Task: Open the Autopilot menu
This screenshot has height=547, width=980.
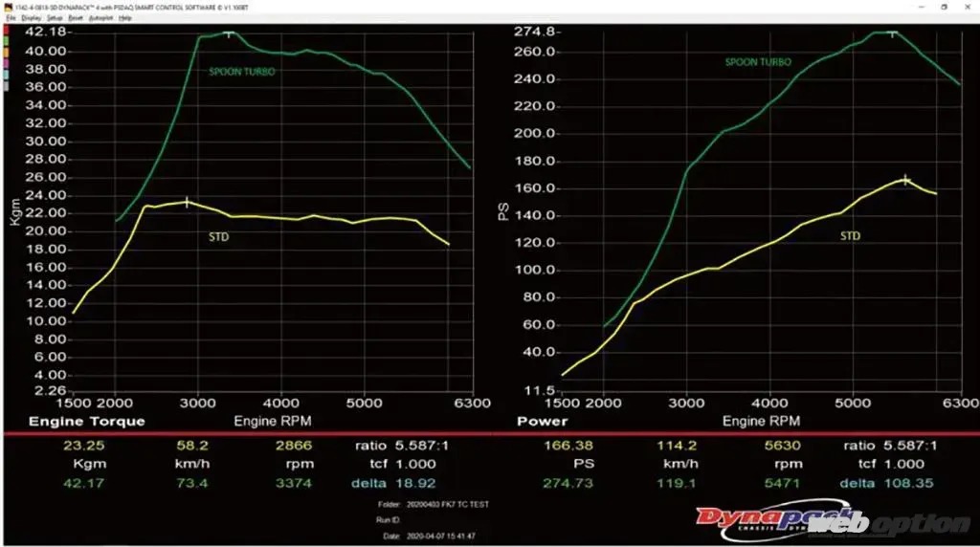Action: (100, 18)
